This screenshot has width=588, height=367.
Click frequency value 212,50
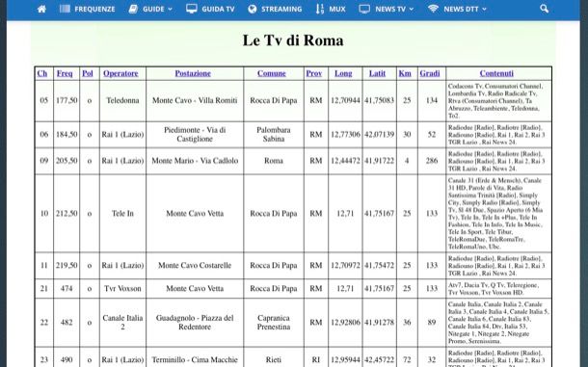click(x=67, y=213)
